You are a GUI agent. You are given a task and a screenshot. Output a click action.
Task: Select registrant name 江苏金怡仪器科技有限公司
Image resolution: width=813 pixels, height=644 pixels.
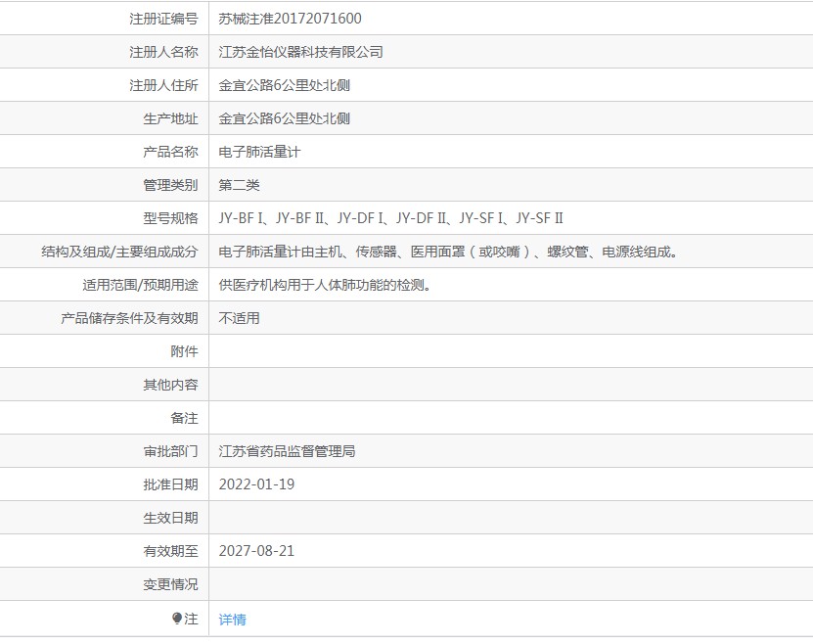click(x=300, y=52)
